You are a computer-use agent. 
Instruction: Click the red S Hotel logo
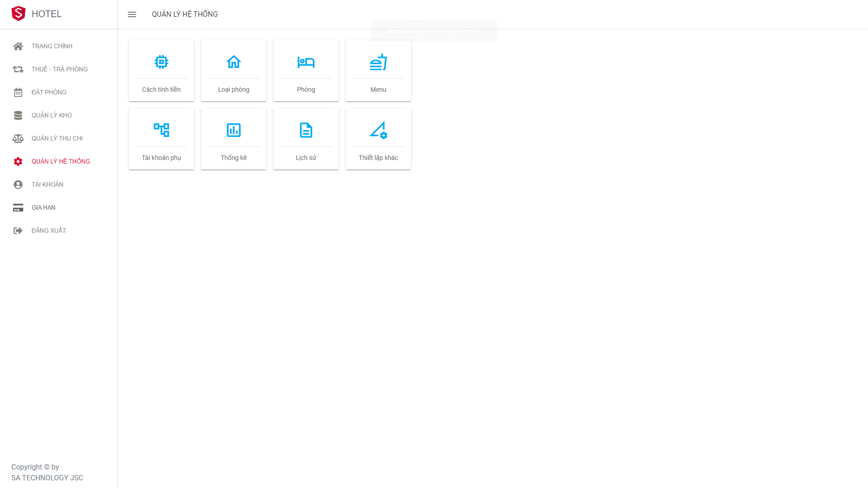[19, 14]
